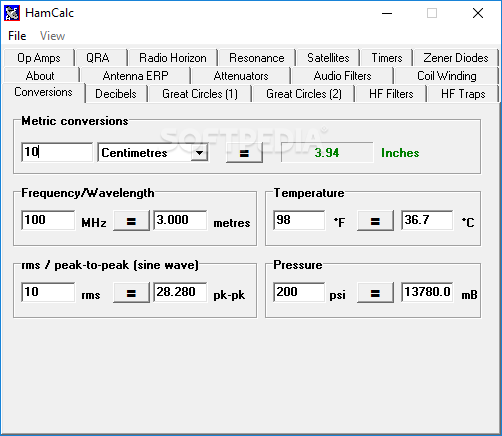Click the HamCalc app icon in title bar

[12, 13]
